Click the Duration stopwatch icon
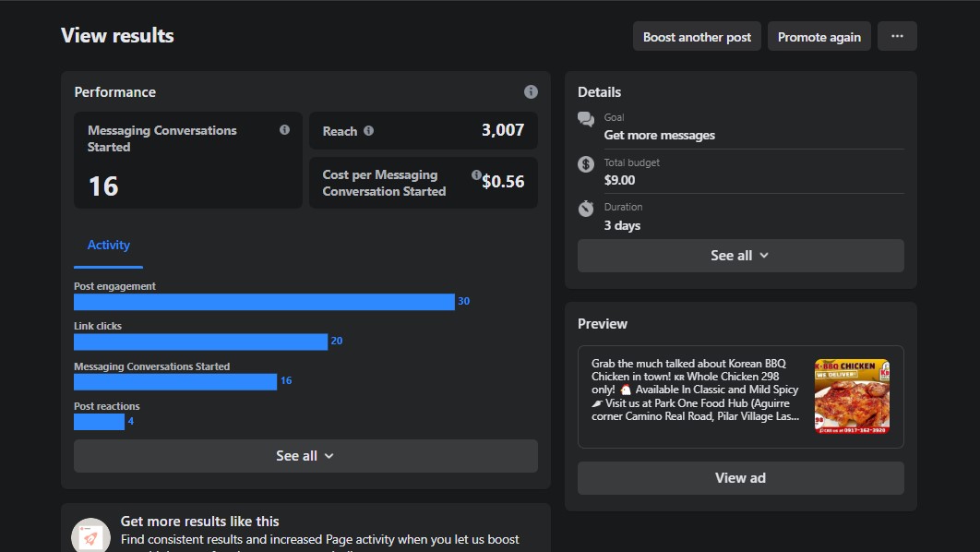The height and width of the screenshot is (552, 980). pos(586,209)
